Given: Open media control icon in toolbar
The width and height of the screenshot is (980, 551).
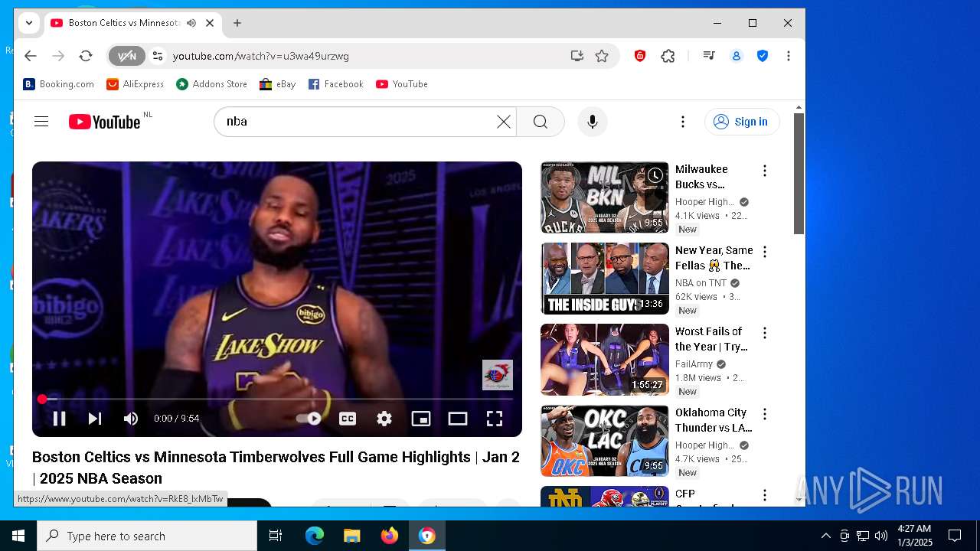Looking at the screenshot, I should 709,56.
